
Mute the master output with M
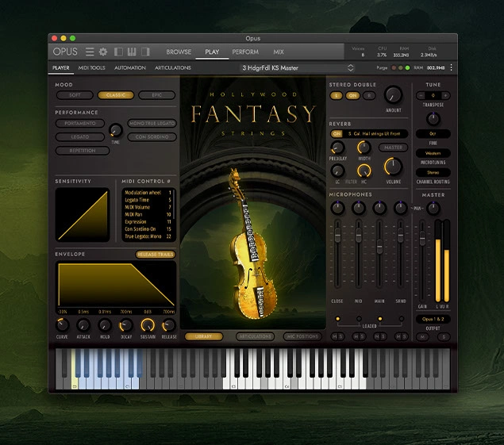(x=423, y=336)
